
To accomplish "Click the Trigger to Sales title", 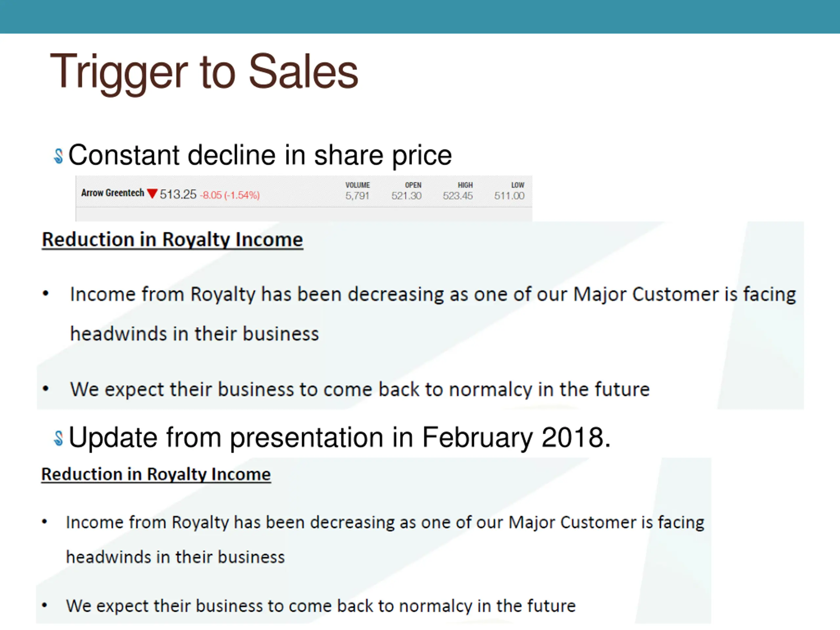I will (204, 72).
